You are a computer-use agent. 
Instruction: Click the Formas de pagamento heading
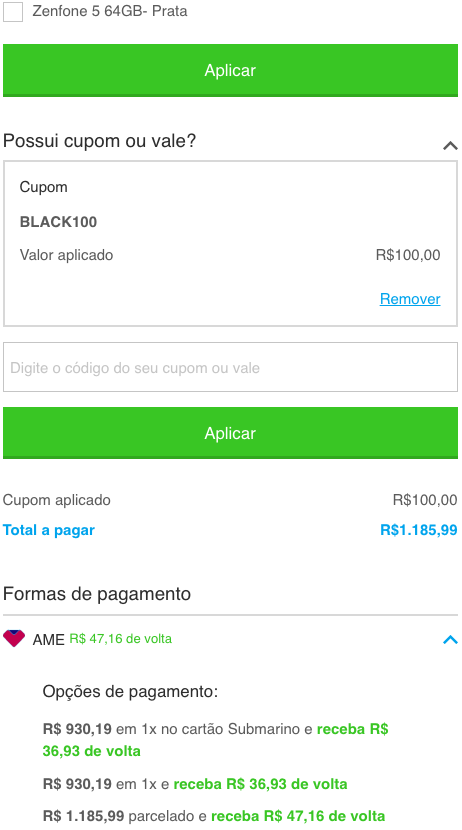(97, 594)
